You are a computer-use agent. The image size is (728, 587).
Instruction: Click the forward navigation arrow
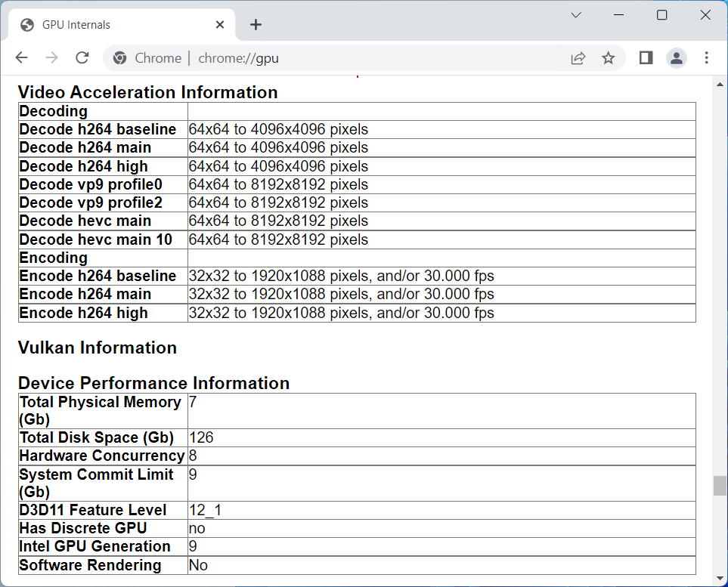point(52,58)
